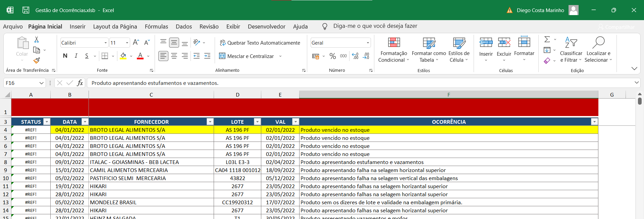Click the cell borders icon
The height and width of the screenshot is (219, 644).
[x=105, y=56]
